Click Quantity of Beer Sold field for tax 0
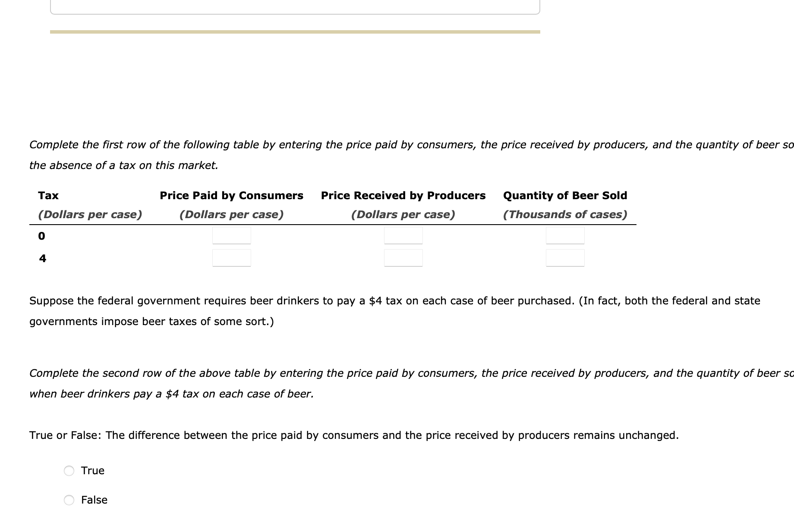Screen dimensions: 794x532 (565, 236)
